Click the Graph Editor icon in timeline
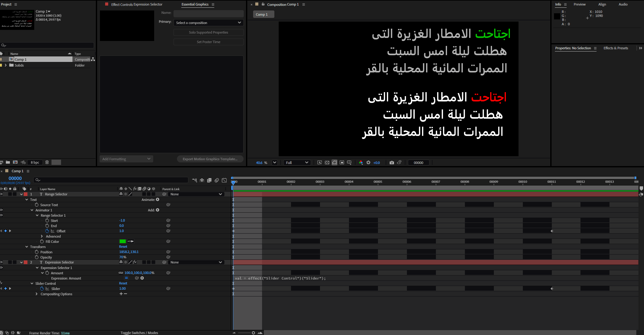Image resolution: width=644 pixels, height=335 pixels. coord(224,180)
